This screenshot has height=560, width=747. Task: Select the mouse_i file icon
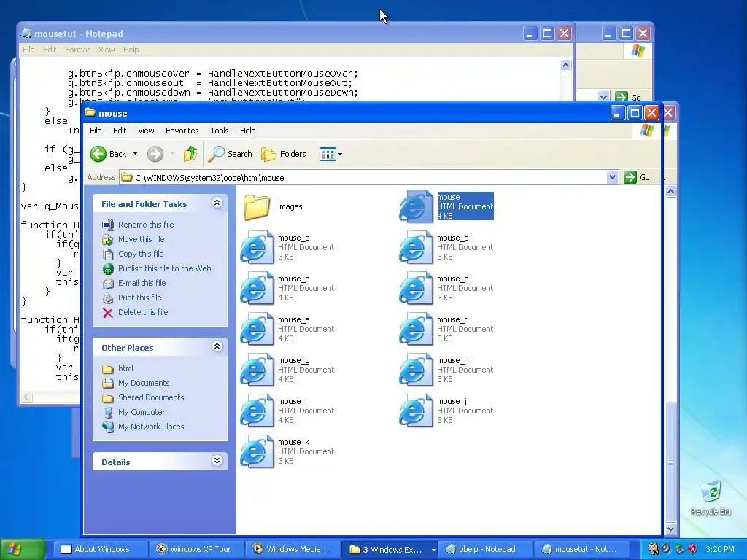point(257,411)
